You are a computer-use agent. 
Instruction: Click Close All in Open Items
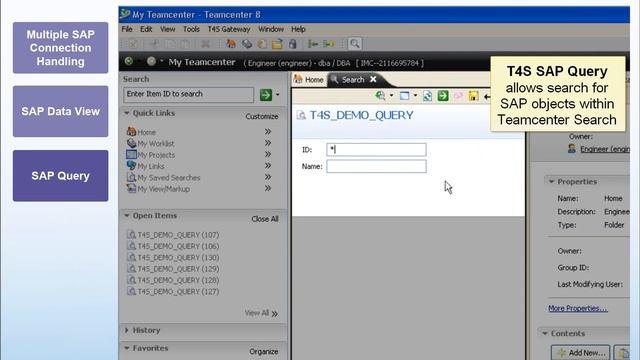tap(265, 219)
